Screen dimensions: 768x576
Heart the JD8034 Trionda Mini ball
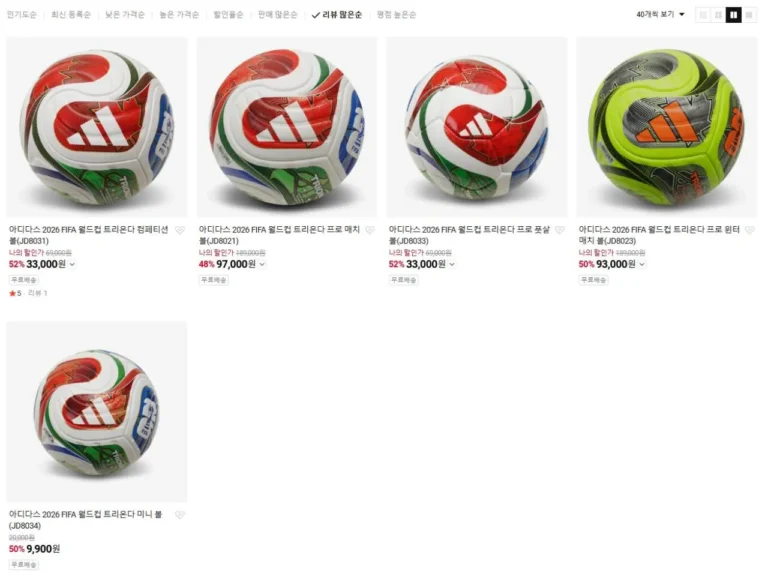click(180, 515)
